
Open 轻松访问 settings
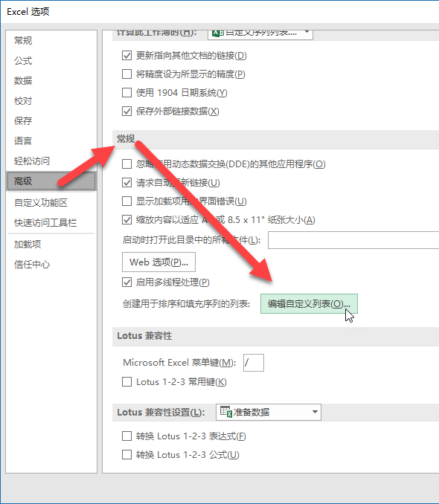pyautogui.click(x=32, y=161)
